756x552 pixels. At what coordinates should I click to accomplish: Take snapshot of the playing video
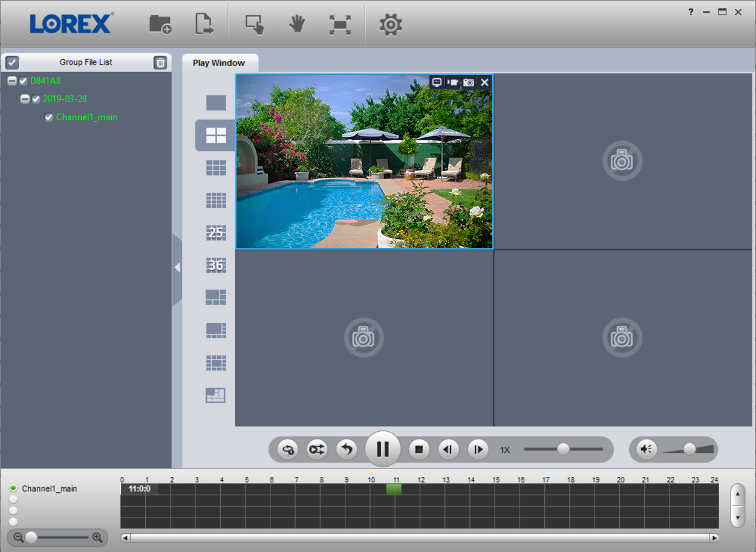(x=469, y=82)
